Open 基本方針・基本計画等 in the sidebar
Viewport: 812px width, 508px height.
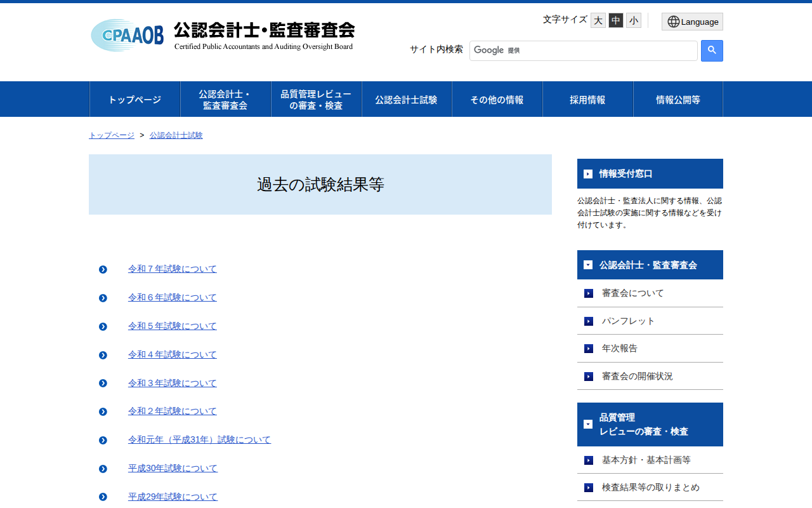pyautogui.click(x=646, y=460)
